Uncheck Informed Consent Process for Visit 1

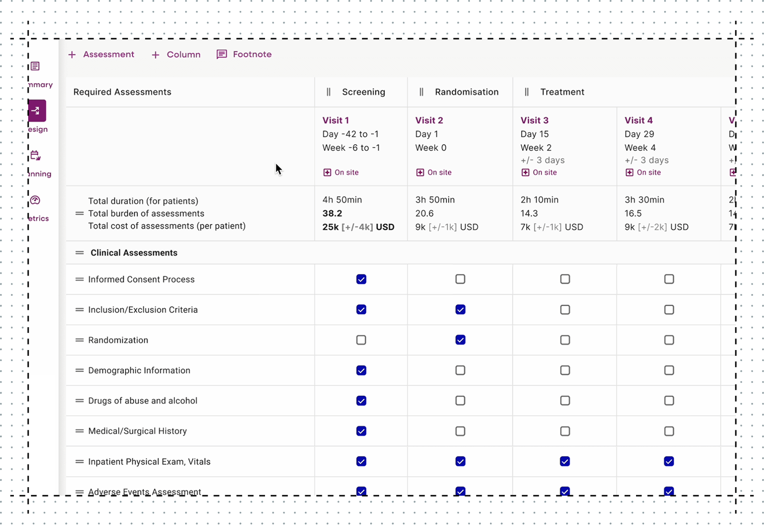tap(361, 279)
